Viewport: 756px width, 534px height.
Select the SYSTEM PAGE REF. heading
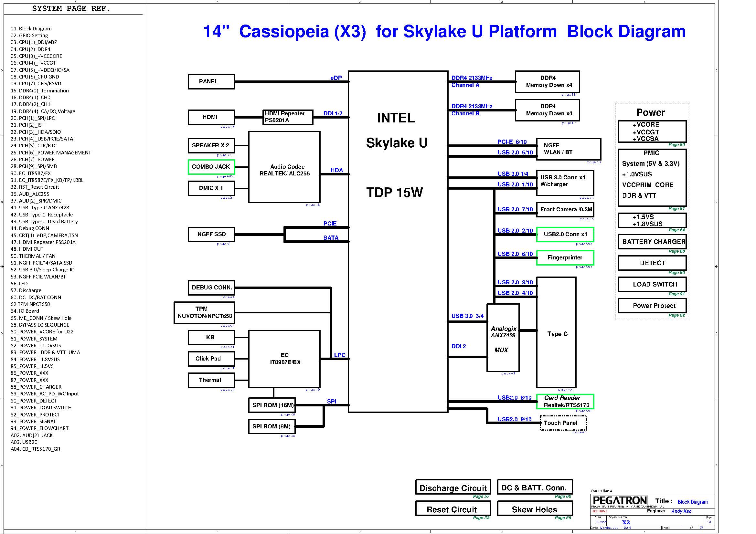pos(71,8)
